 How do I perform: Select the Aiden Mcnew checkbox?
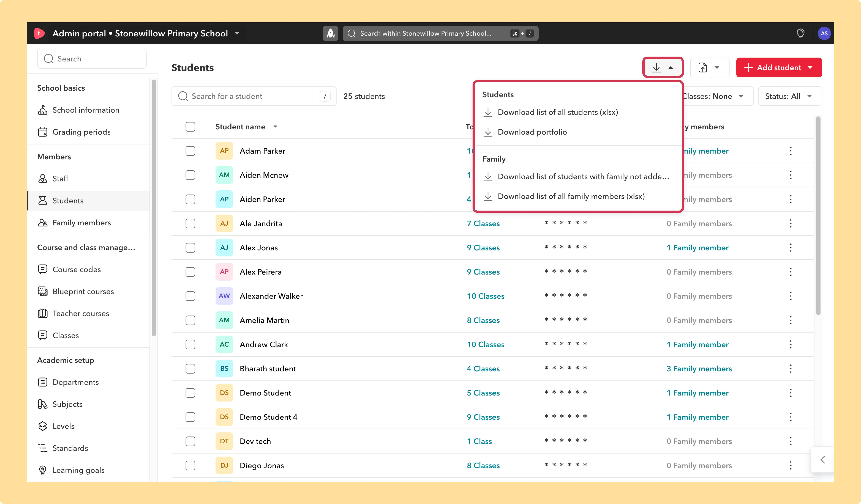[x=190, y=175]
